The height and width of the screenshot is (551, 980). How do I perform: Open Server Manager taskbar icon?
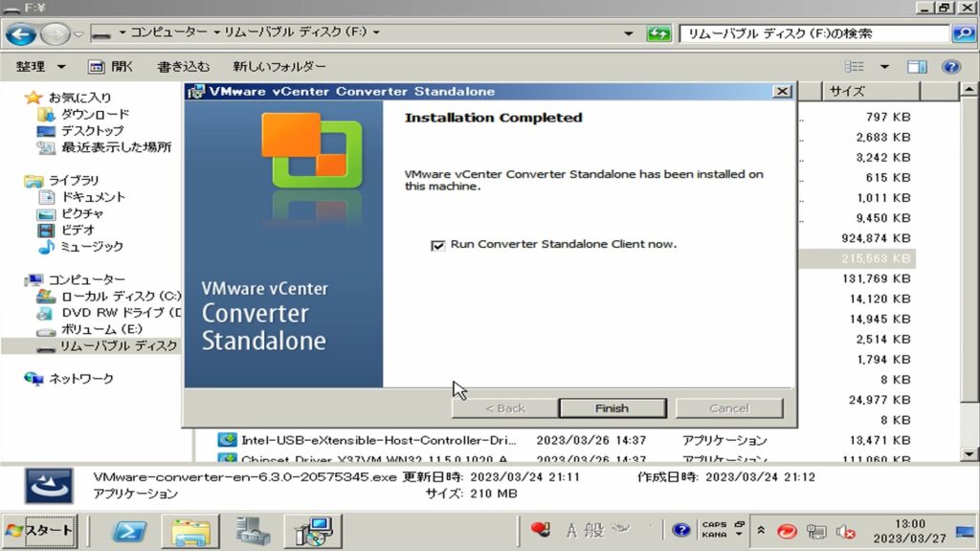click(x=253, y=531)
